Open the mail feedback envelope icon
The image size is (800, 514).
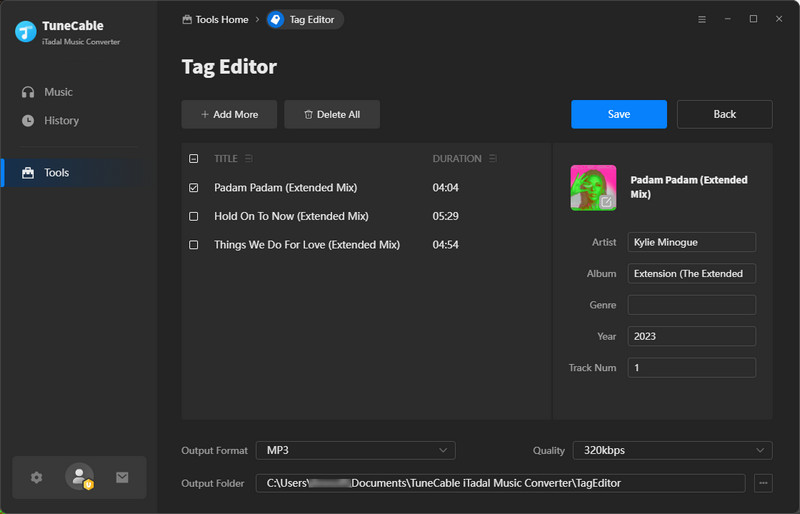point(122,477)
